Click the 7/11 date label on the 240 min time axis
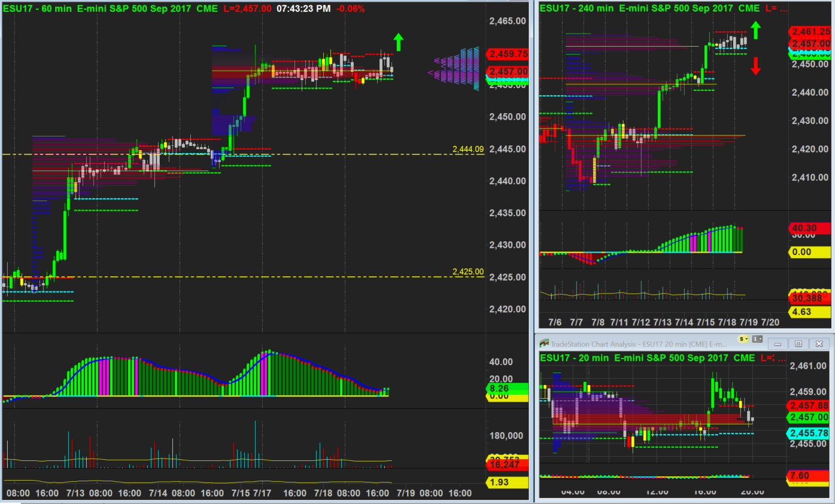The height and width of the screenshot is (504, 835). coord(619,322)
